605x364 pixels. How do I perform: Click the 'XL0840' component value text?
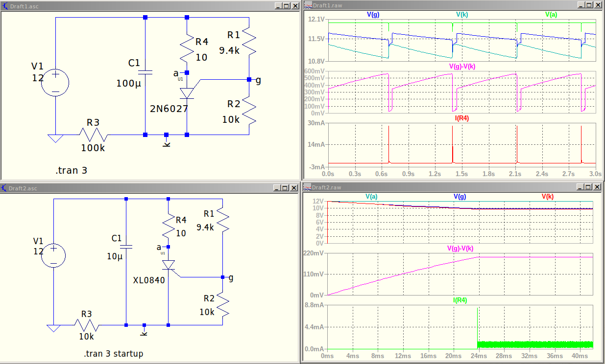[x=149, y=280]
